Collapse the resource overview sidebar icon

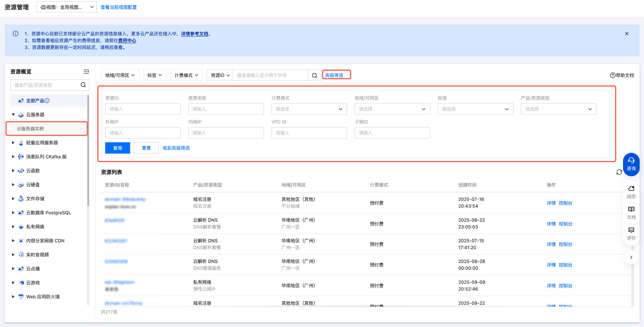coord(86,72)
